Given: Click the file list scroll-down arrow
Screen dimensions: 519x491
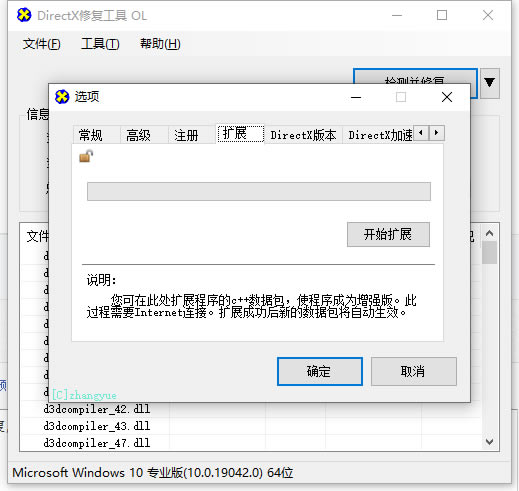Looking at the screenshot, I should 489,442.
